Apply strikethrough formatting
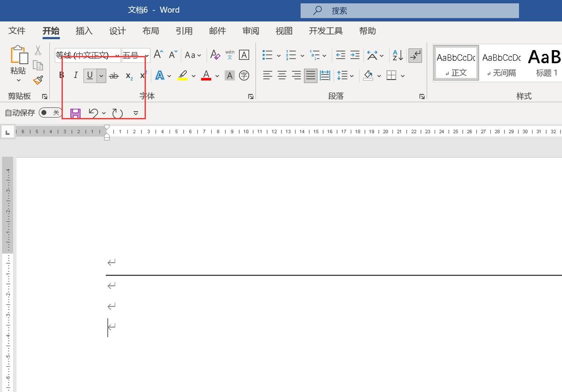Viewport: 562px width, 392px height. pos(114,75)
